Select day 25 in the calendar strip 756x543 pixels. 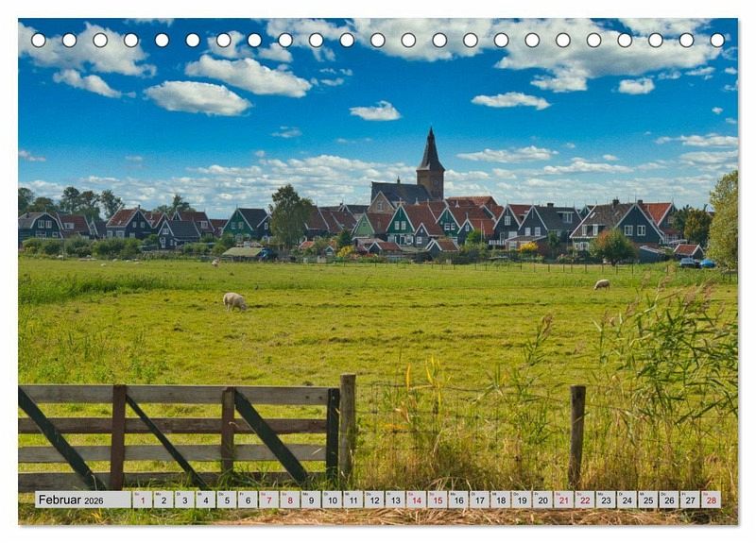(648, 500)
